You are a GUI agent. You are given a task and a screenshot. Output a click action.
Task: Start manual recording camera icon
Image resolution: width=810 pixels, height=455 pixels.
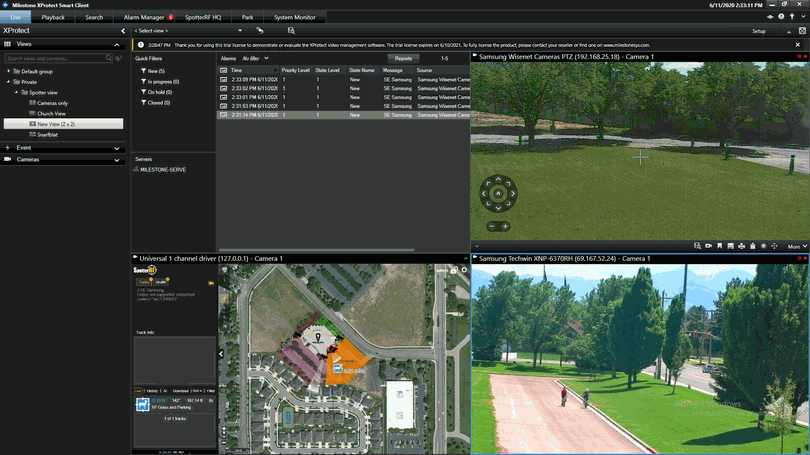coord(709,246)
